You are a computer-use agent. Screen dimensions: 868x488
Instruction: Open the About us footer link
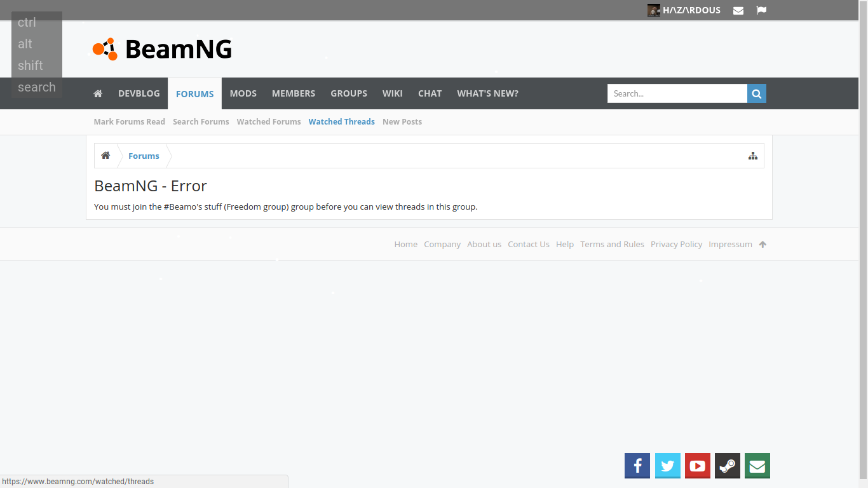pyautogui.click(x=484, y=244)
